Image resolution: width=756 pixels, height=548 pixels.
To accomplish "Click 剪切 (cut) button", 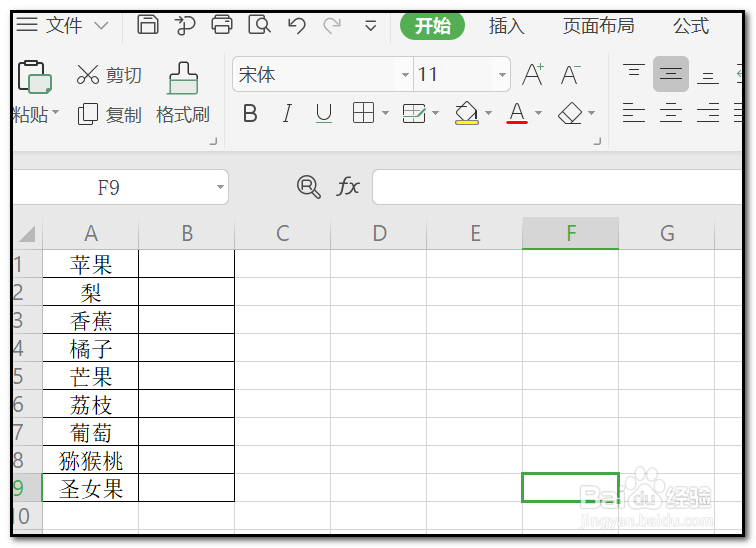I will [x=109, y=75].
